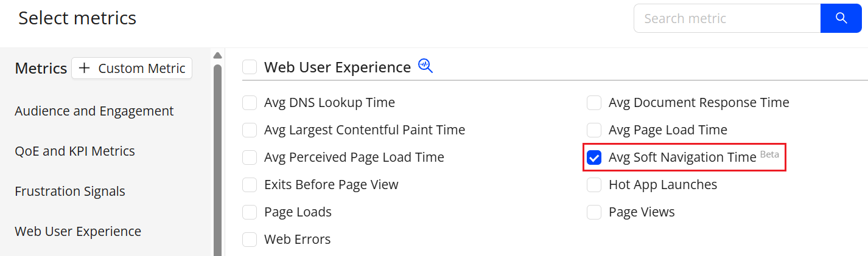Enable the Hot App Launches metric
This screenshot has width=868, height=256.
point(594,185)
